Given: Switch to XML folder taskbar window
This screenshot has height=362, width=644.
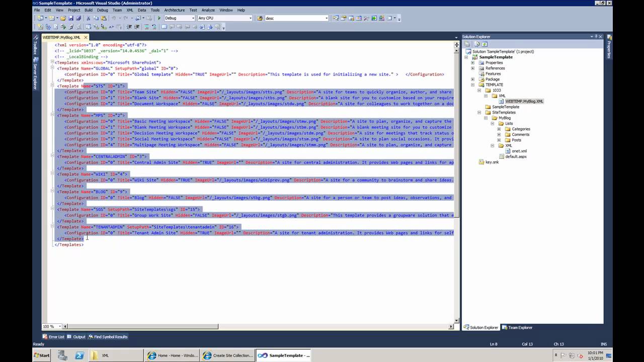Looking at the screenshot, I should coord(115,355).
